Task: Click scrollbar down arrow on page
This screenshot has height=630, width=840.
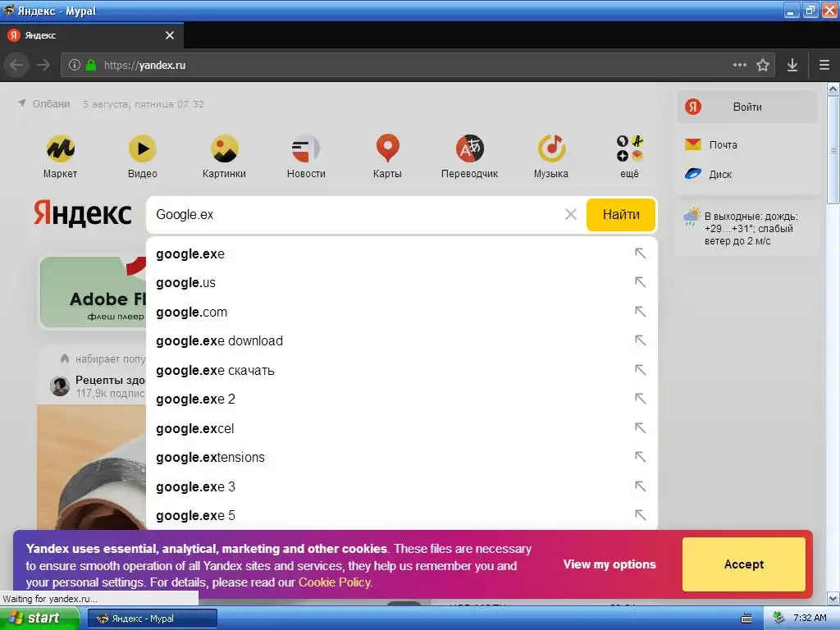Action: 833,597
